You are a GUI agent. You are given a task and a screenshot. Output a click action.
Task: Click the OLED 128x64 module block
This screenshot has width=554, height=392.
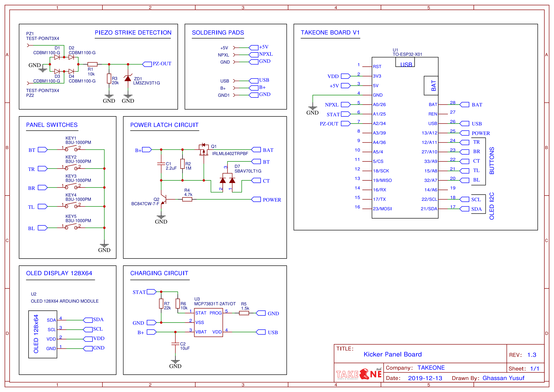click(x=43, y=334)
